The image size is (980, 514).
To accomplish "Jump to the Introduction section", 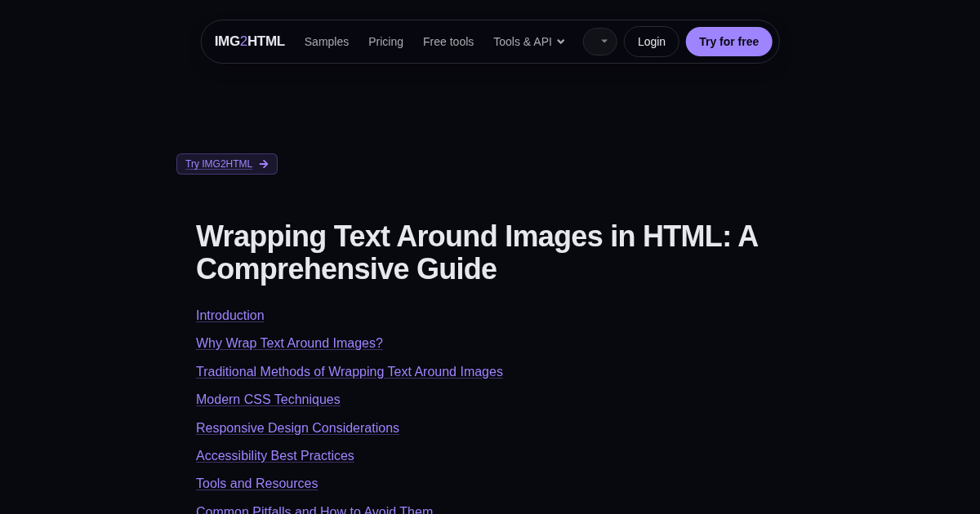I will point(230,316).
